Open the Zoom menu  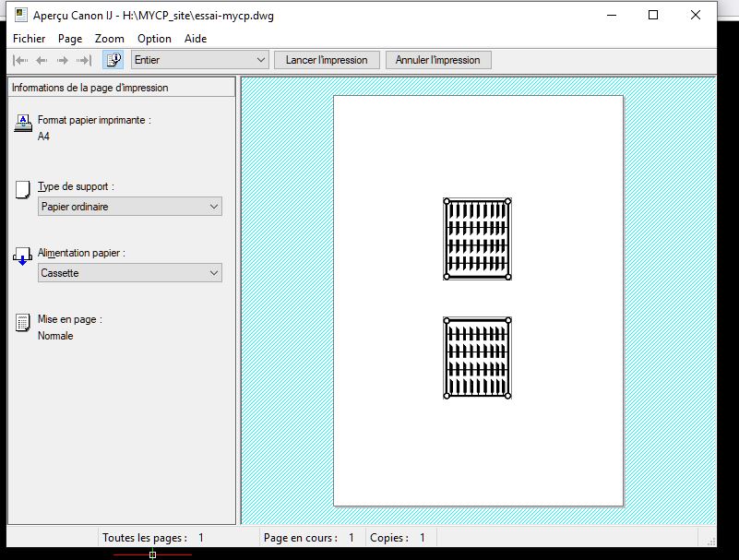coord(110,39)
